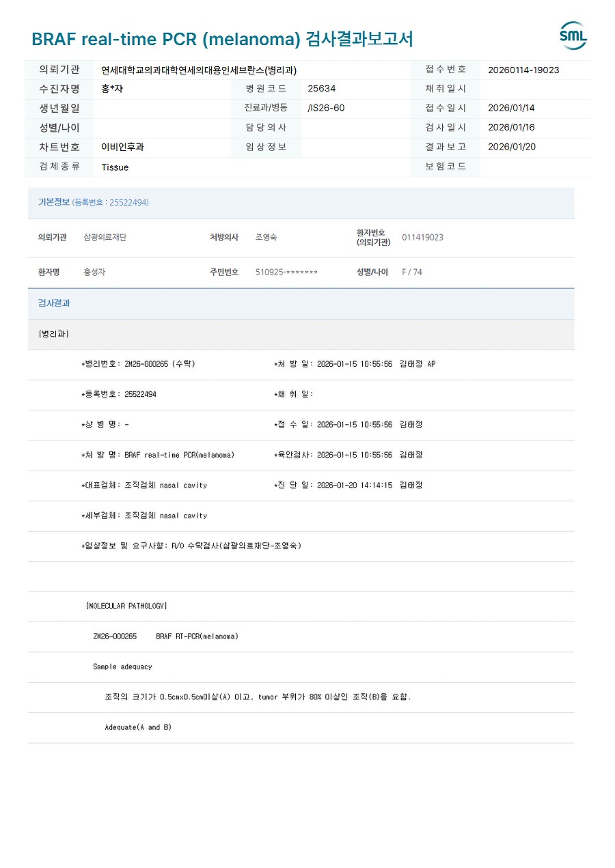The width and height of the screenshot is (615, 868).
Task: Click the prescription date line ending '김태정 AP'
Action: (355, 364)
